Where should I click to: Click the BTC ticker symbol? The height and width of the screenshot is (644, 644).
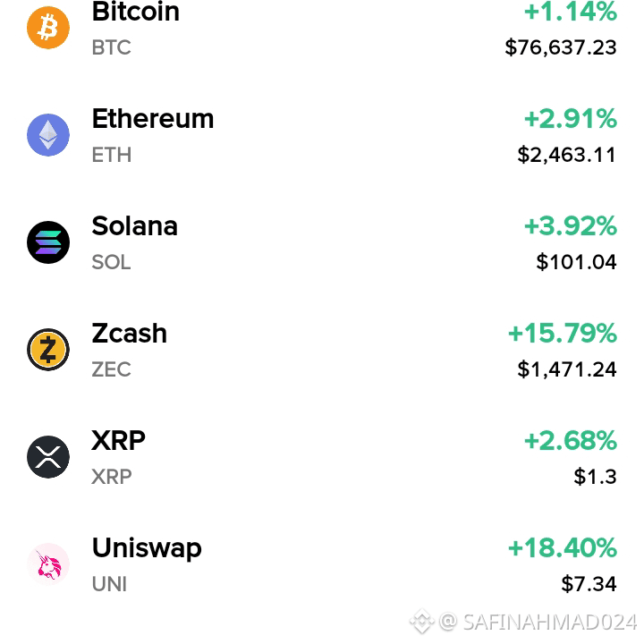(x=111, y=47)
